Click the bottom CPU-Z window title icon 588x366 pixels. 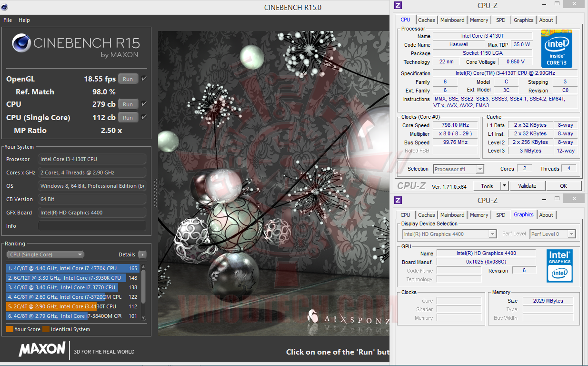(x=399, y=200)
